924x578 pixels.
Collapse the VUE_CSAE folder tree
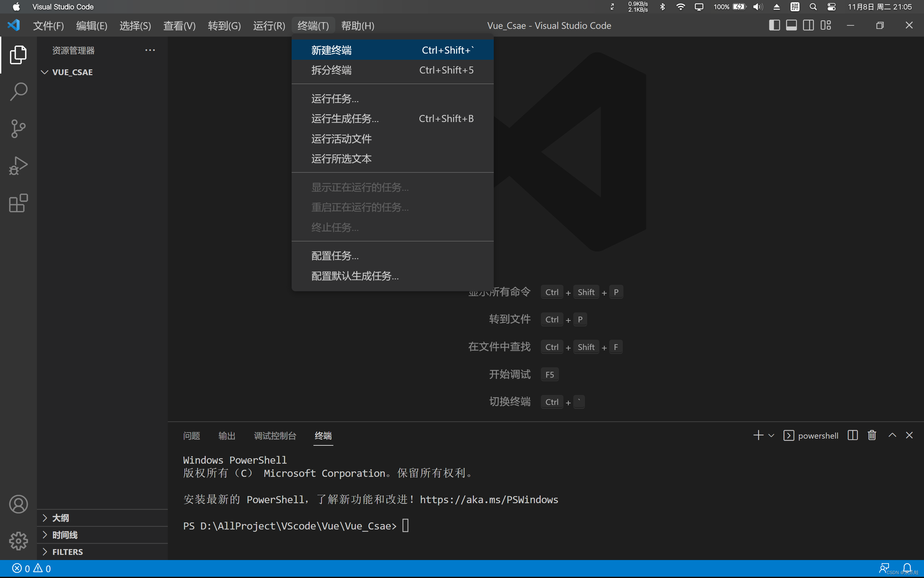coord(45,72)
